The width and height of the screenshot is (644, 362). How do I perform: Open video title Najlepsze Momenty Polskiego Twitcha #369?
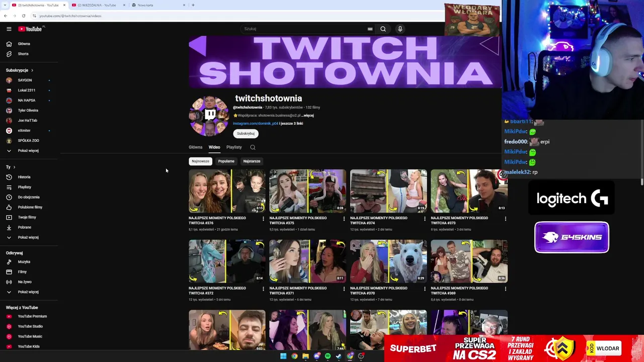[459, 291]
